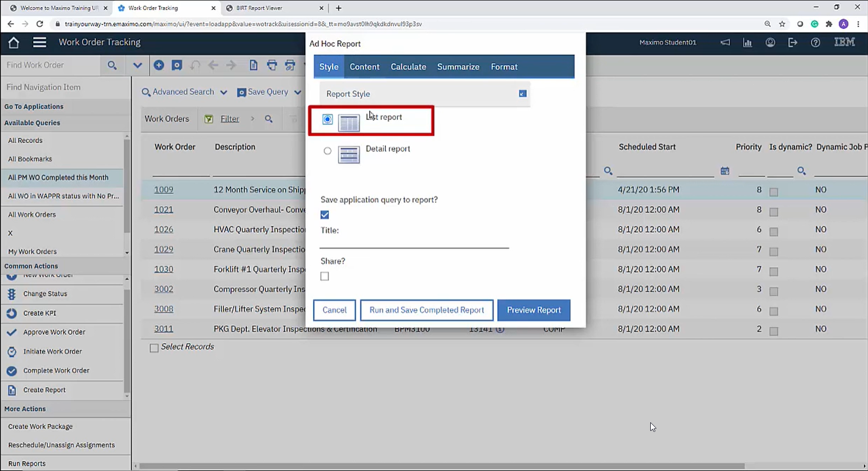Open the Help question-mark icon
This screenshot has width=868, height=471.
point(815,43)
